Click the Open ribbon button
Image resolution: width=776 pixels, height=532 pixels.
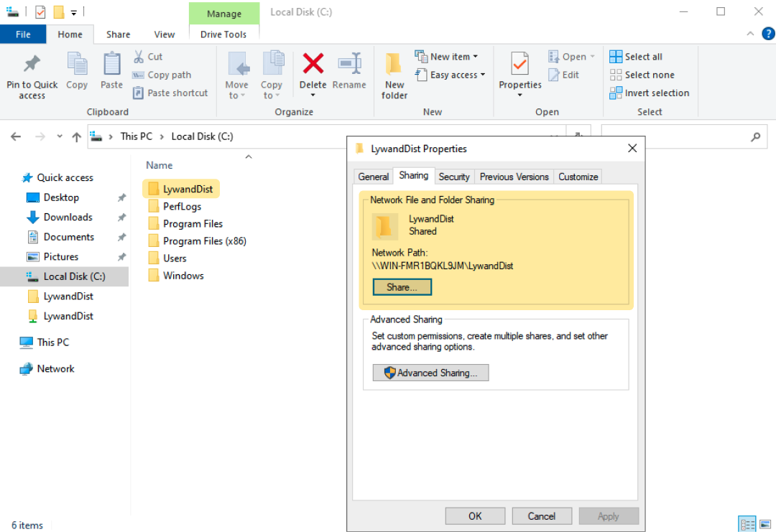(571, 57)
